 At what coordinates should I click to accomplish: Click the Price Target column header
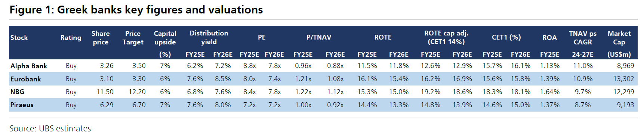(x=133, y=38)
